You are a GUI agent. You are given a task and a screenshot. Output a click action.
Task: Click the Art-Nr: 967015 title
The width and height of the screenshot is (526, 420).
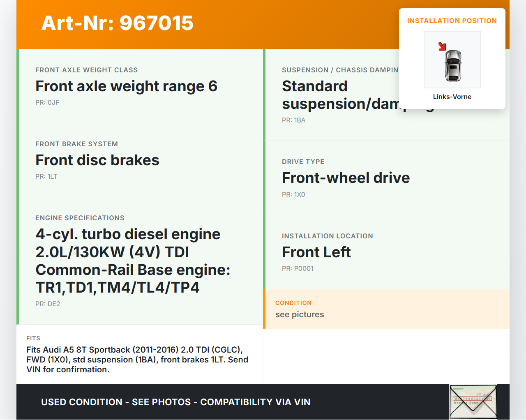(x=117, y=23)
